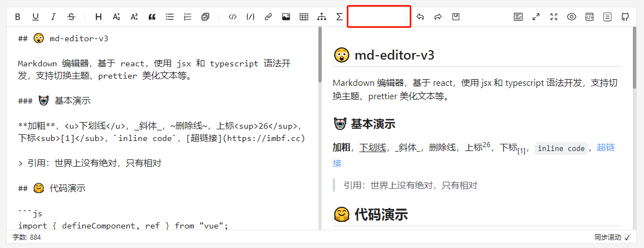Open the 超链接 link in preview
644x248 pixels.
pos(606,148)
